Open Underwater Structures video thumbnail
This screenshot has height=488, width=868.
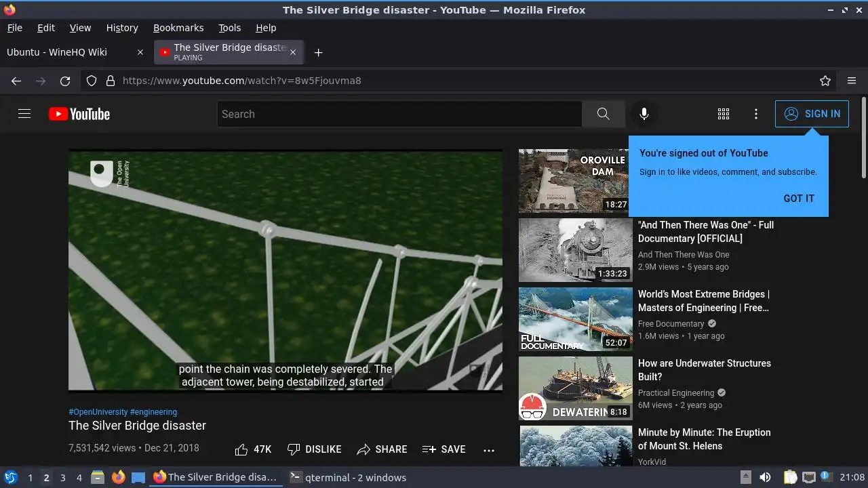(x=576, y=388)
